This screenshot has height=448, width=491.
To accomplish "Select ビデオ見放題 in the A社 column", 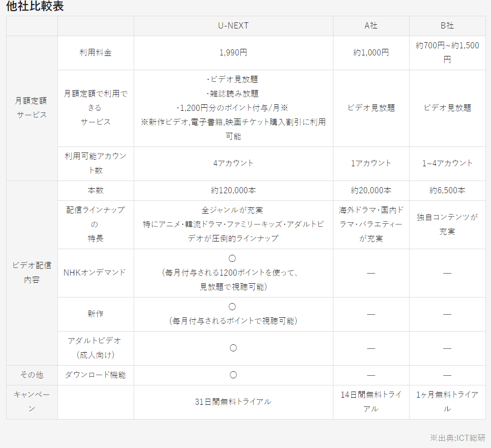I will [371, 108].
